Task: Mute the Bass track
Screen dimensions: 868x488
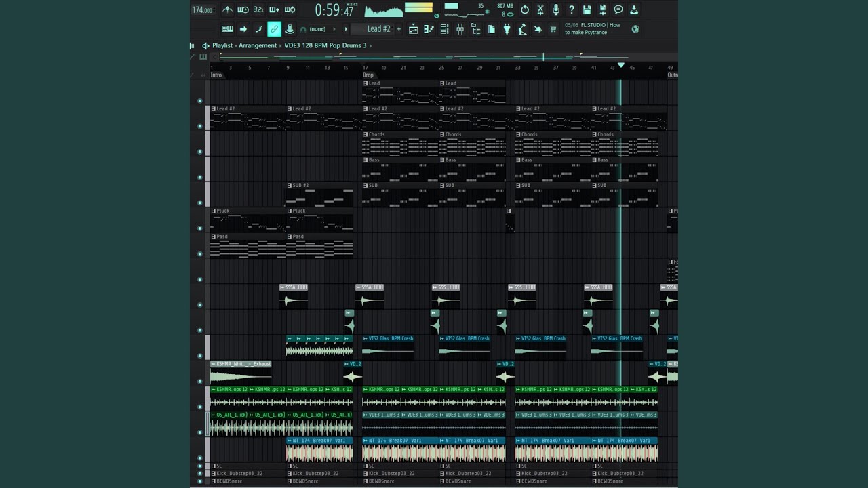Action: (199, 178)
